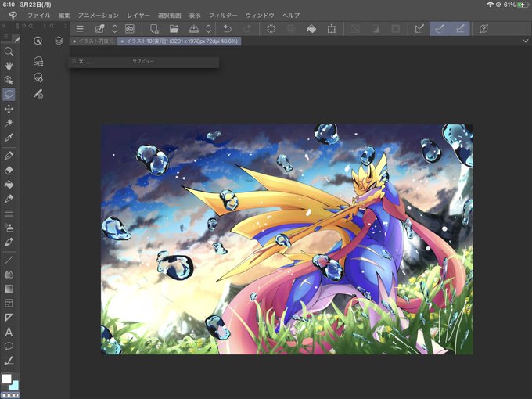Toggle Snap to Special Ruler
Screen dimensions: 532x399
[440, 29]
